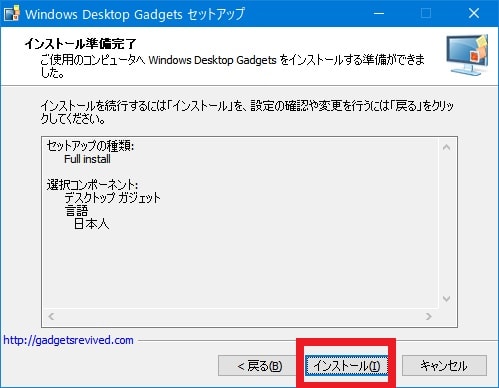Click the summary box scroll-down arrow
The image size is (499, 388).
click(x=447, y=298)
